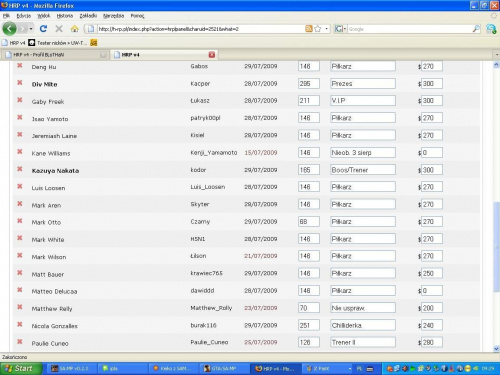
Task: Click scrollbar up arrow
Action: point(496,65)
